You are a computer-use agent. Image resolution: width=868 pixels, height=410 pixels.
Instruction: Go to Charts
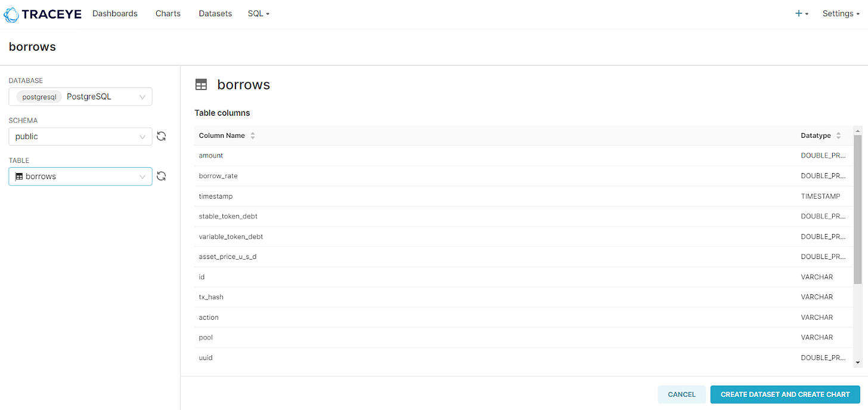click(x=168, y=14)
